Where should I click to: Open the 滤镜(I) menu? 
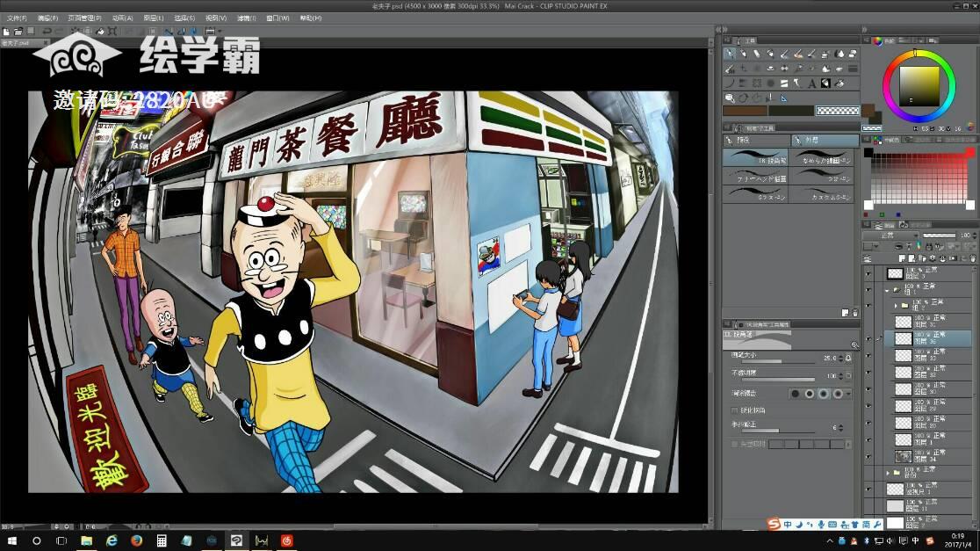(x=246, y=18)
